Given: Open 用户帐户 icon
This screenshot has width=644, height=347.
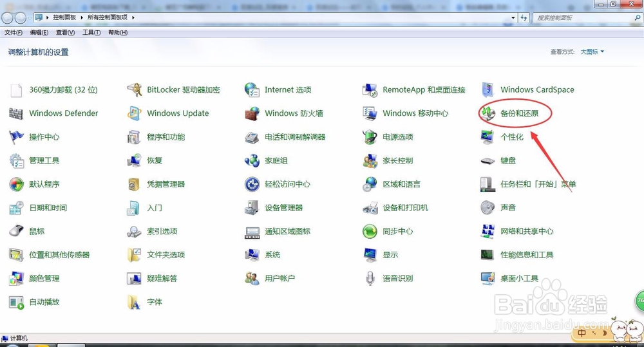Looking at the screenshot, I should click(252, 278).
